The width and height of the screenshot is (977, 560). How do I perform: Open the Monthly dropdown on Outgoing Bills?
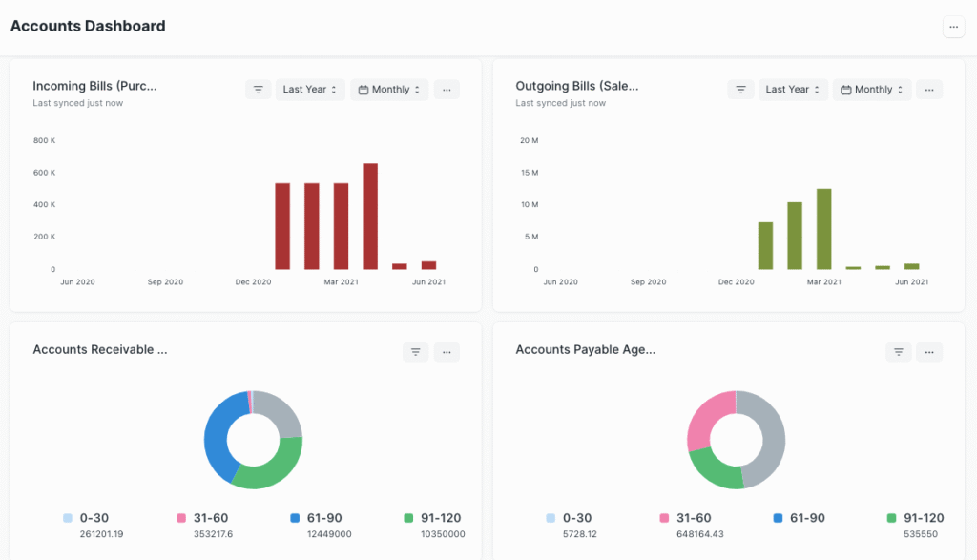[871, 89]
